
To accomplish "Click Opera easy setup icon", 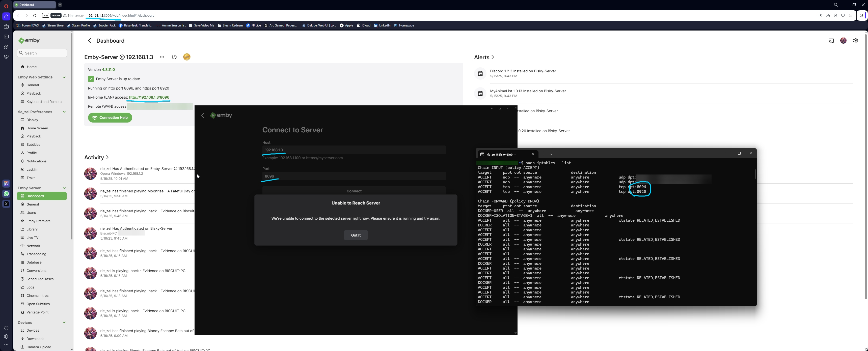I will 851,15.
